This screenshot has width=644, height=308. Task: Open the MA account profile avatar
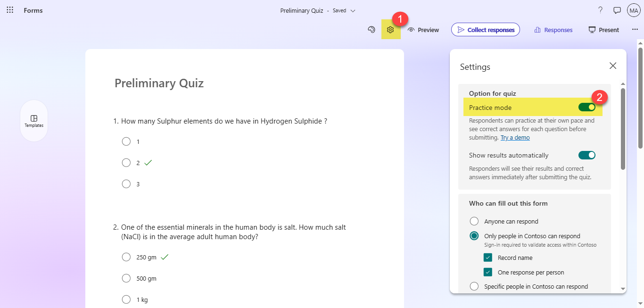(634, 10)
